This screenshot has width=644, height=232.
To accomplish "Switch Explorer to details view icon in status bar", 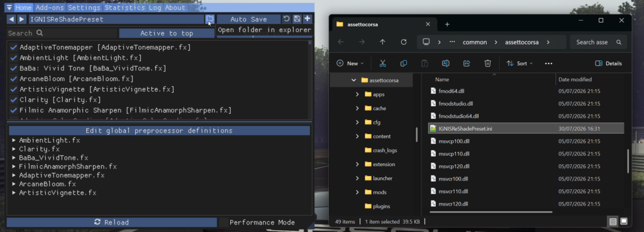I will click(613, 222).
